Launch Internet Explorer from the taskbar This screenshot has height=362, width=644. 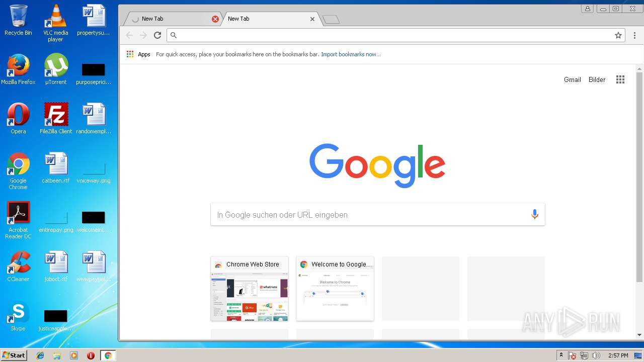pyautogui.click(x=40, y=355)
